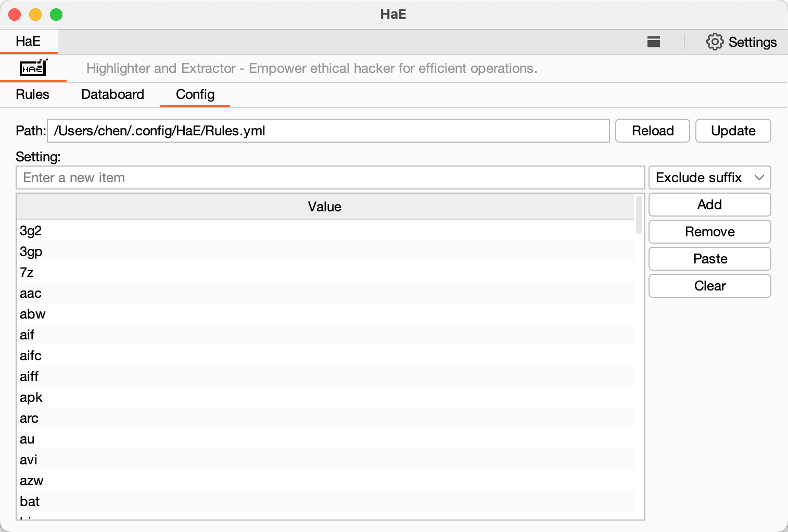Open the Settings gear icon

tap(715, 42)
